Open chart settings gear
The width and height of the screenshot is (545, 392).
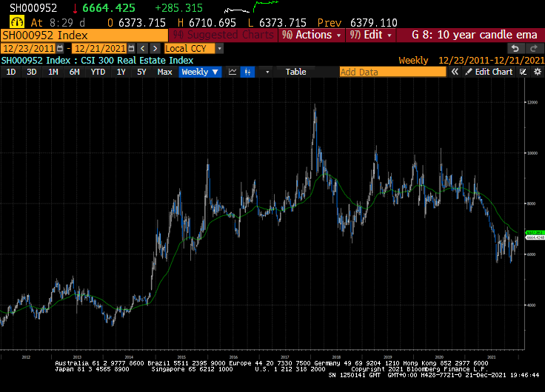538,72
